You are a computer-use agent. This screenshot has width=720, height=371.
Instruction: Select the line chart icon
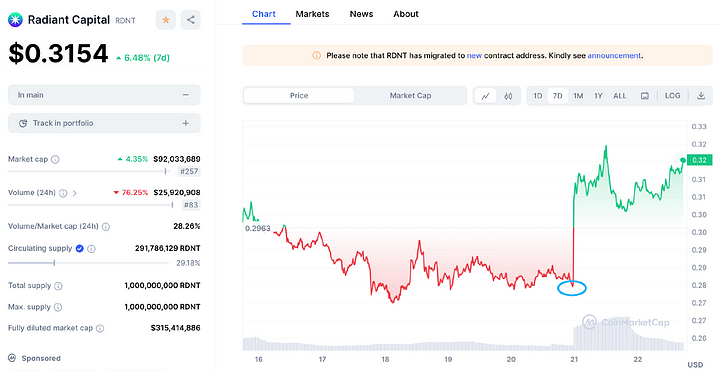click(485, 96)
